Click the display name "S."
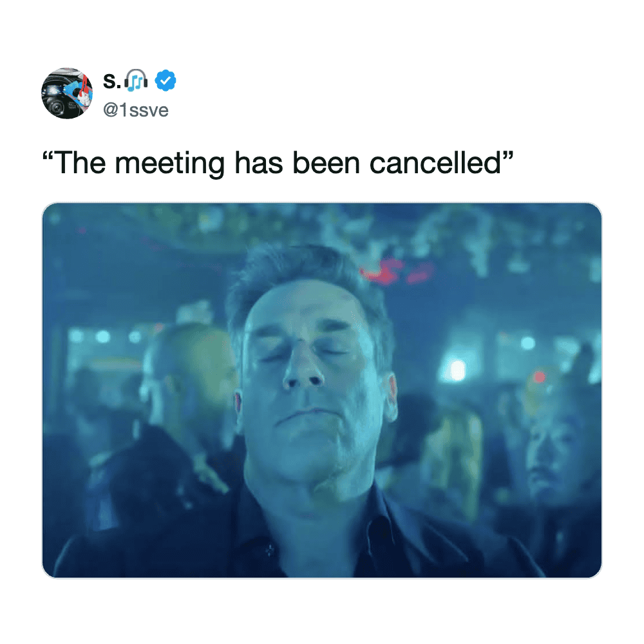The width and height of the screenshot is (644, 644). click(x=111, y=80)
